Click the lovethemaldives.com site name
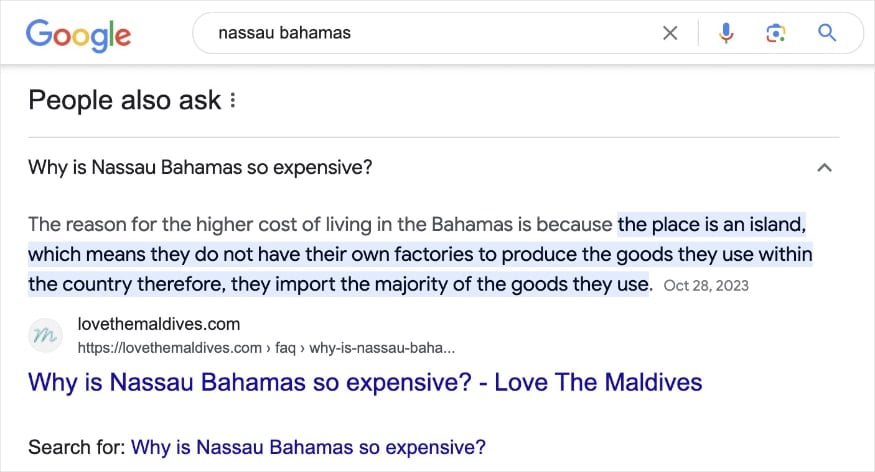Image resolution: width=875 pixels, height=472 pixels. pos(158,324)
